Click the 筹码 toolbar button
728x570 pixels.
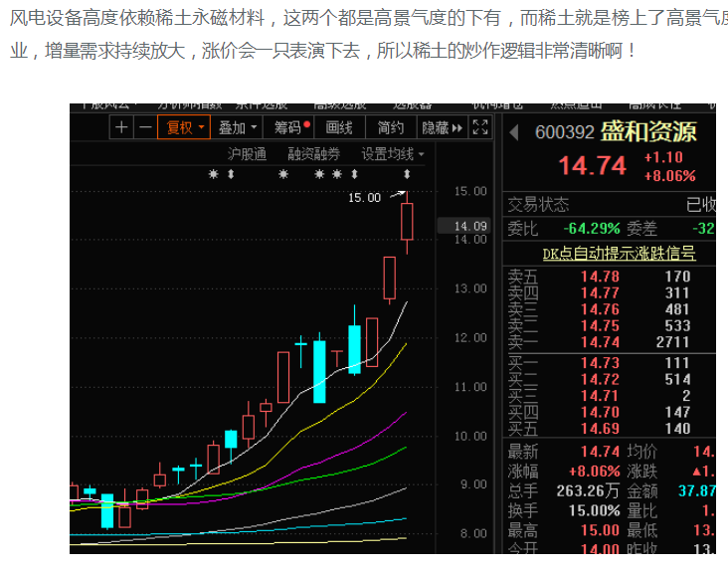288,127
